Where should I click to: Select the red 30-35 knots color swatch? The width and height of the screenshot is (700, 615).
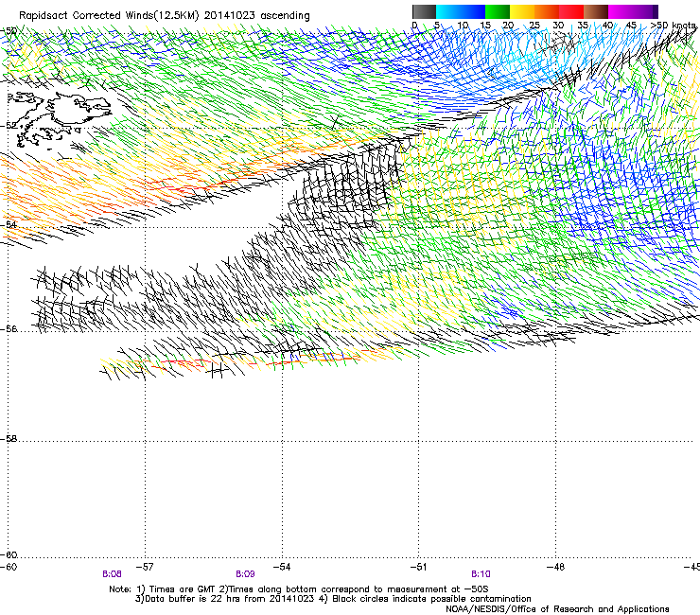571,11
